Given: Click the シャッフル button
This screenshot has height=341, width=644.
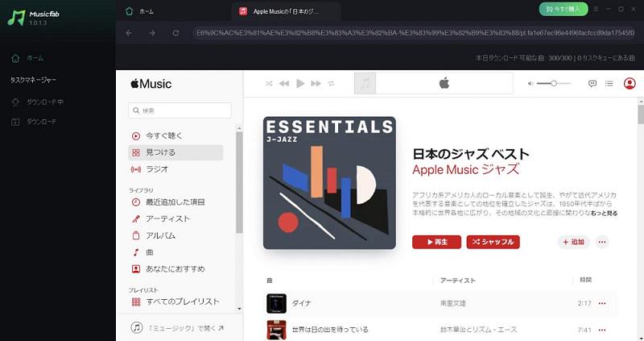Looking at the screenshot, I should pyautogui.click(x=493, y=242).
